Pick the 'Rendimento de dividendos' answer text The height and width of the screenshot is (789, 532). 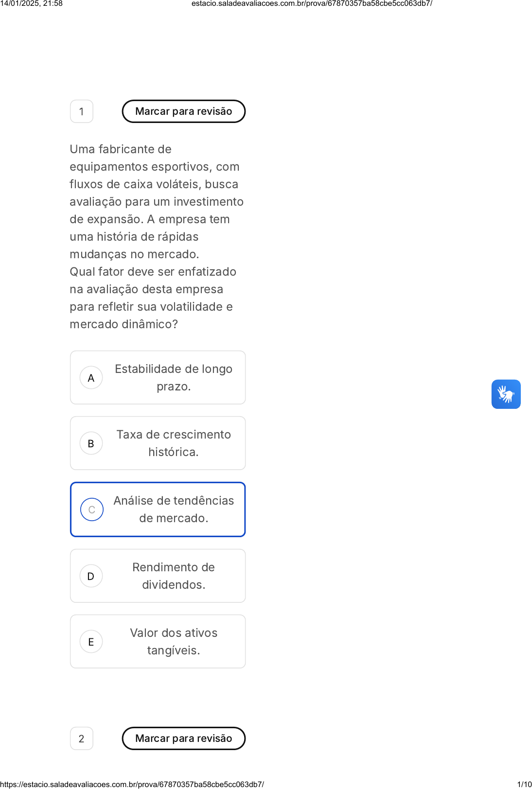click(174, 576)
